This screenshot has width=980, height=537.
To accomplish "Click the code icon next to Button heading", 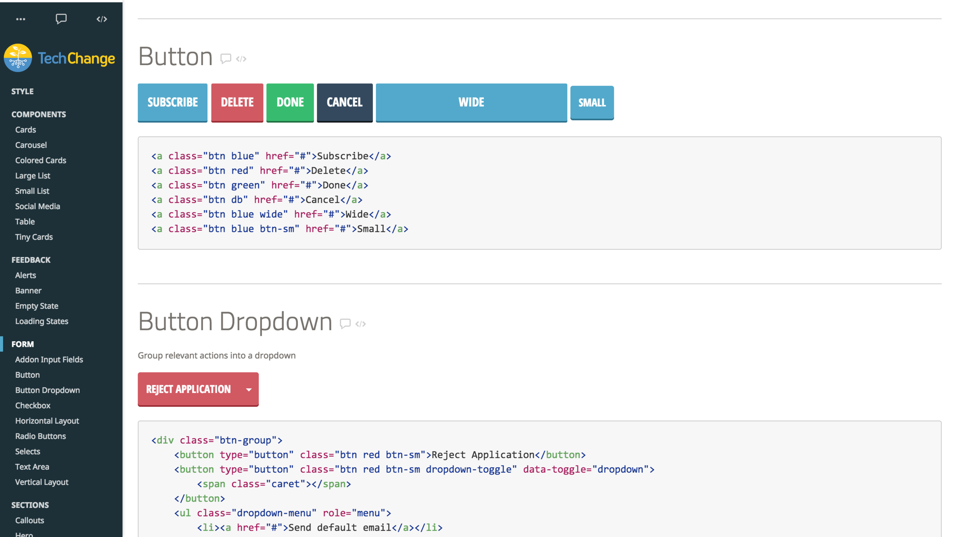I will 241,58.
